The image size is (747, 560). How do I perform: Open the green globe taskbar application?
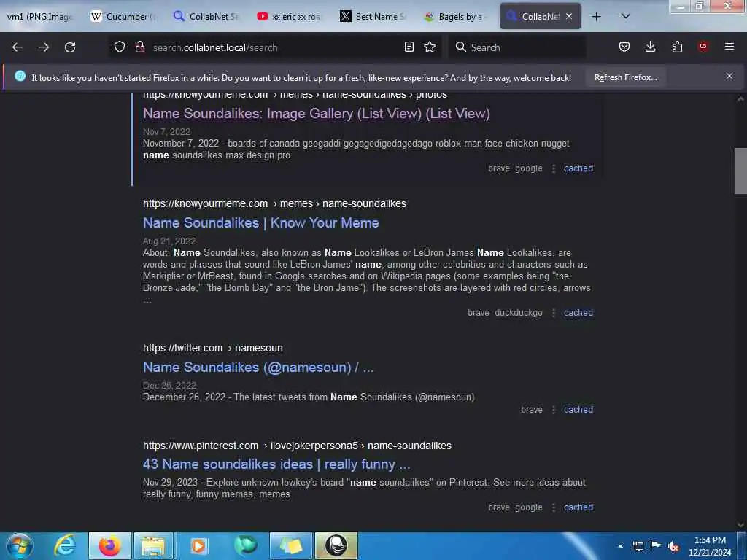pyautogui.click(x=246, y=545)
